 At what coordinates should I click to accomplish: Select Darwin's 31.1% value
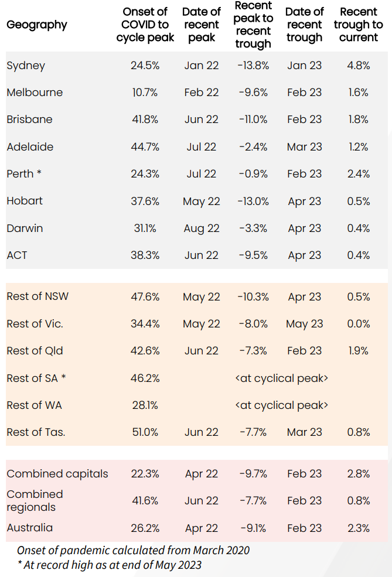tap(145, 228)
